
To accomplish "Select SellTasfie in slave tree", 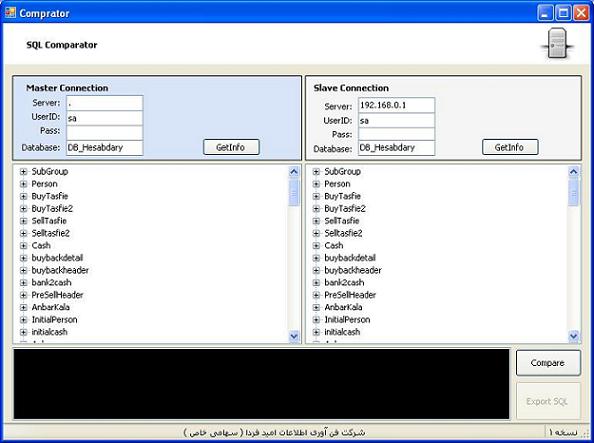I will [x=342, y=221].
